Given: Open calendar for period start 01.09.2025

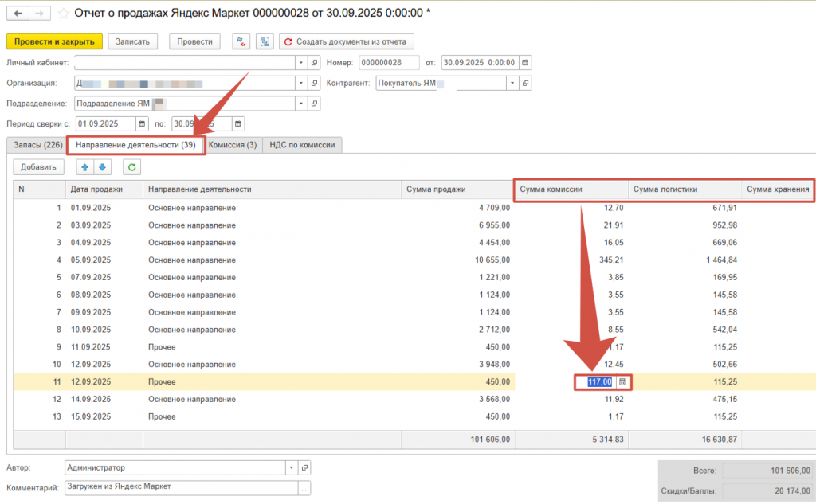Looking at the screenshot, I should [x=142, y=123].
